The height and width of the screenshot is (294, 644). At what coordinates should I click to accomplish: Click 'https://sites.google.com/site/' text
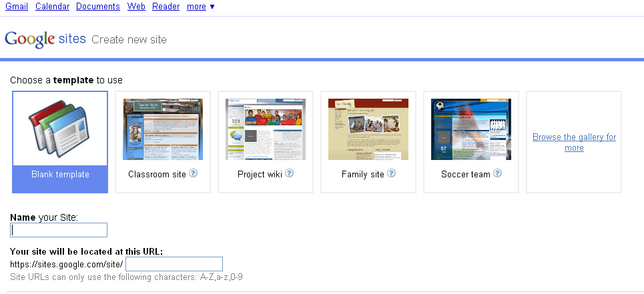[x=67, y=263]
